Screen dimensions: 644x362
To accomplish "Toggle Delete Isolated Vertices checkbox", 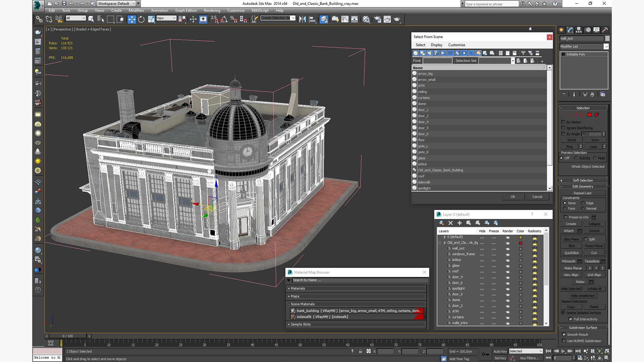I will pos(563,313).
